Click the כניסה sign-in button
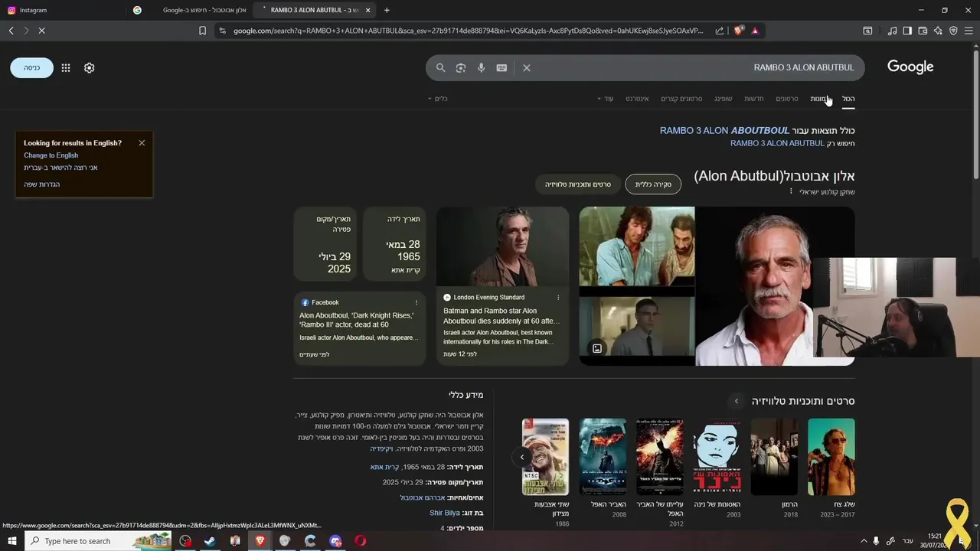 31,67
